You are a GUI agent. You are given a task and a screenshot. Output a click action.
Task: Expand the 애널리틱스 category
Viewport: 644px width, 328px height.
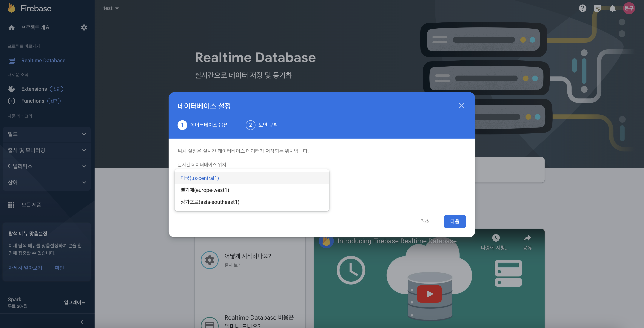47,166
